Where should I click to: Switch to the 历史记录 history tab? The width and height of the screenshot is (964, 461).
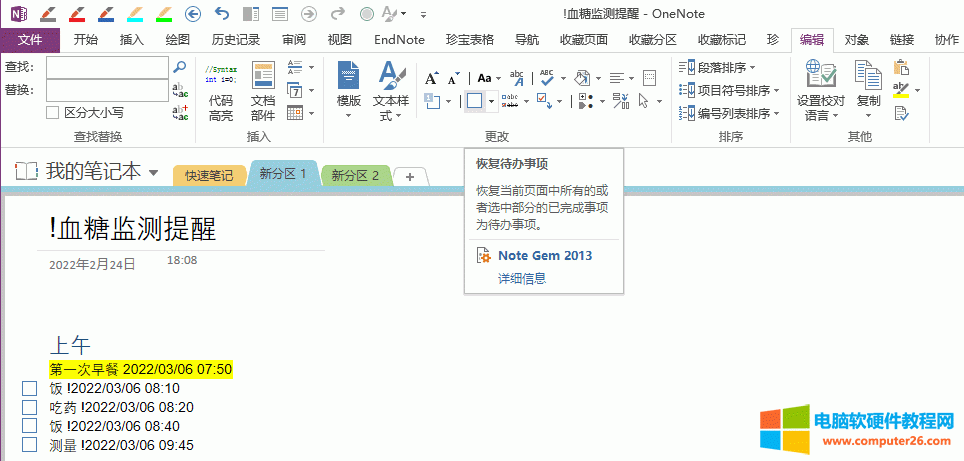pos(235,40)
